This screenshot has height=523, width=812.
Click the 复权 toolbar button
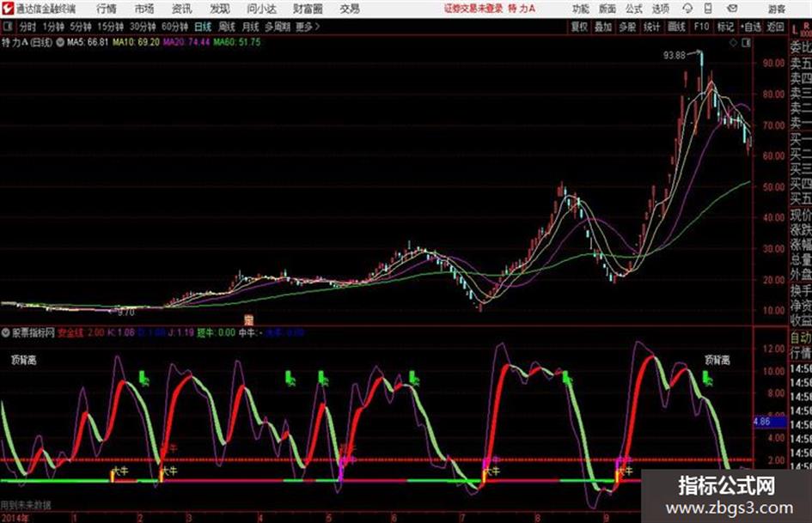point(579,27)
